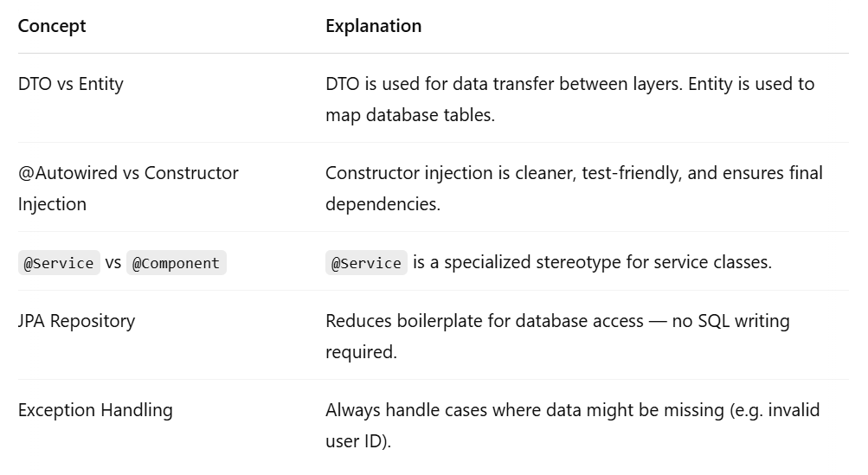Click the @Component code tag
This screenshot has height=475, width=868.
point(176,263)
